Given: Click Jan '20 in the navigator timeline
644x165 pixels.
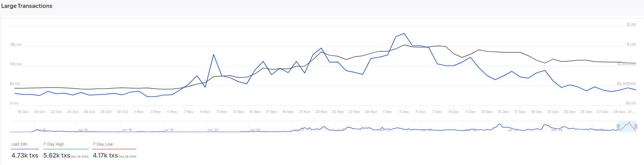Looking at the screenshot, I should 213,130.
